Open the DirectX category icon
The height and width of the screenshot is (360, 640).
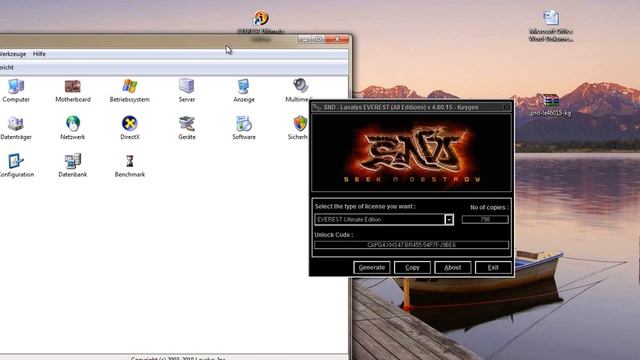(130, 124)
